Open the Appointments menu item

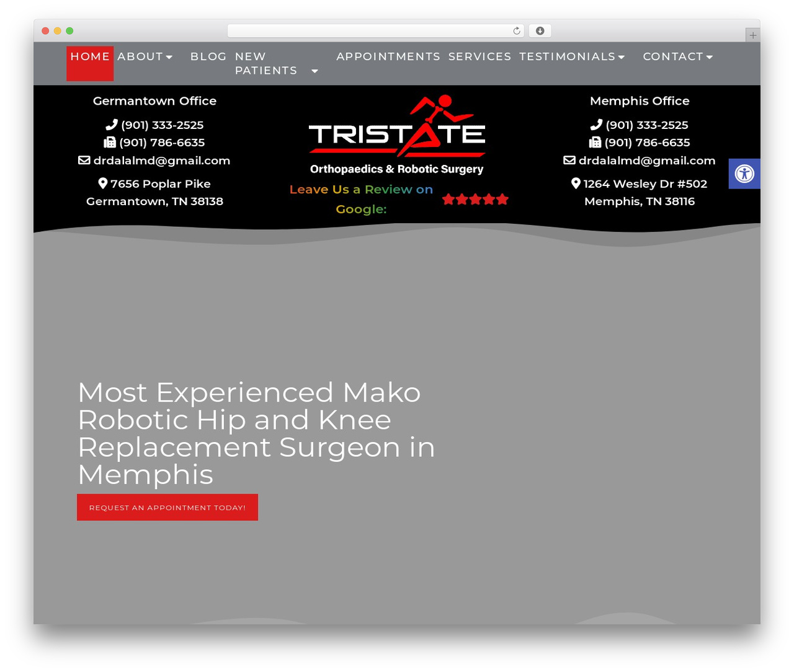click(388, 56)
